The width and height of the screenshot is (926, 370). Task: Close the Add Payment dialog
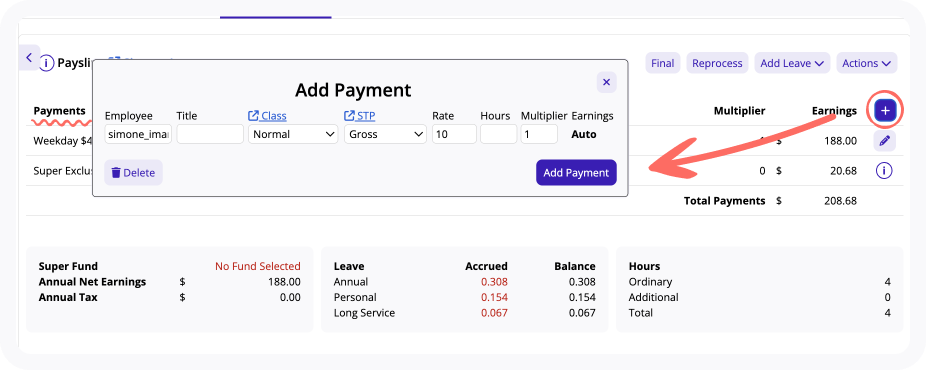[607, 82]
